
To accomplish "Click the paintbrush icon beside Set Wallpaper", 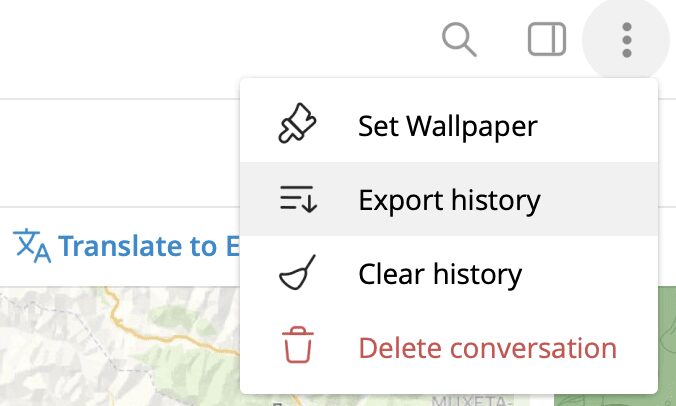I will coord(297,126).
